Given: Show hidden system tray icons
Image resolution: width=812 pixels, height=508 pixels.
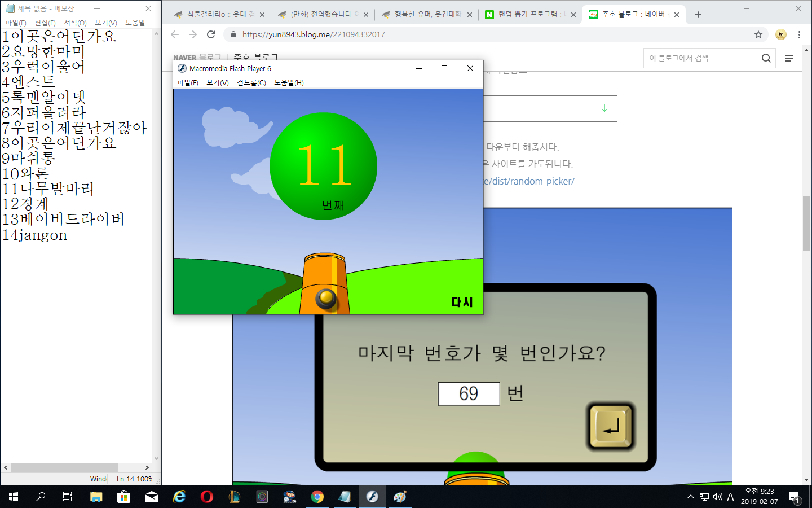Looking at the screenshot, I should [x=690, y=497].
